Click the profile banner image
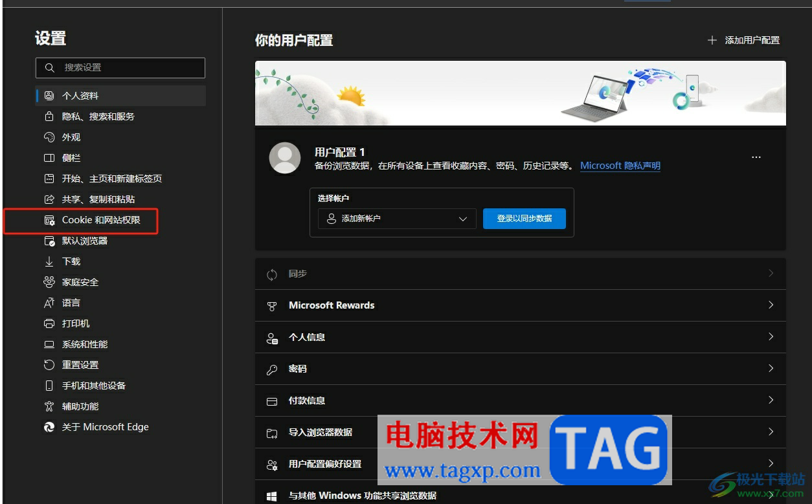812x504 pixels. [x=521, y=93]
